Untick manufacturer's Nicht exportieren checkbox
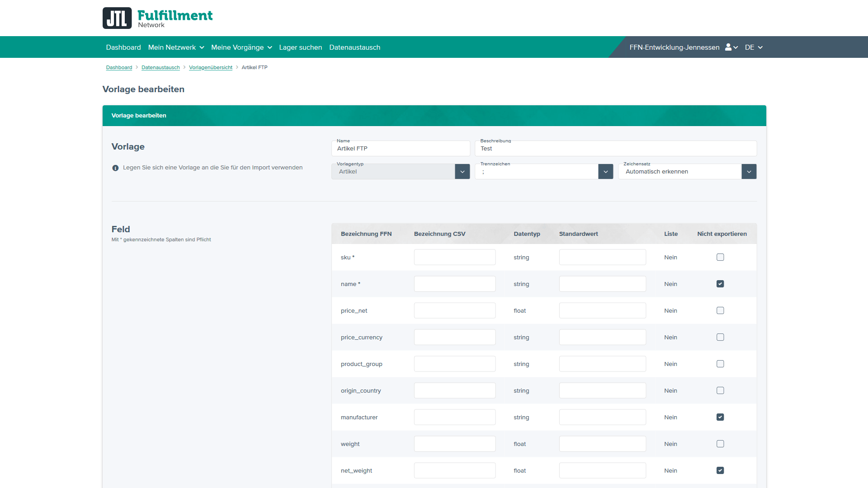Viewport: 868px width, 488px height. (720, 418)
